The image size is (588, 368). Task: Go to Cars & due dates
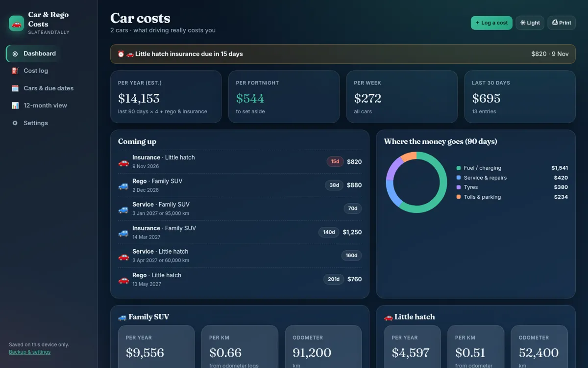(34, 88)
